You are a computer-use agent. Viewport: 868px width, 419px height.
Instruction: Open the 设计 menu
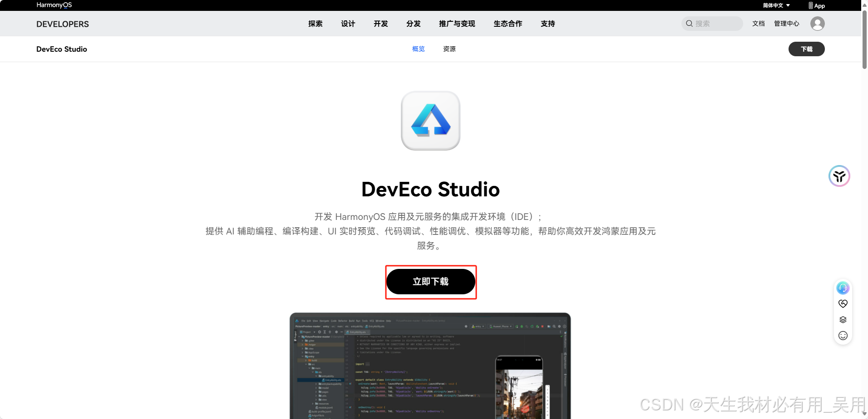pyautogui.click(x=348, y=24)
